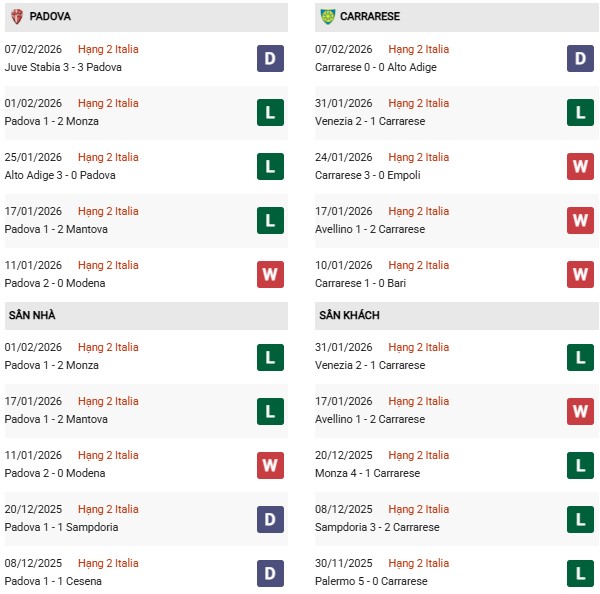Select the SÂN KHÁCH section header
The image size is (600, 594).
coord(349,315)
